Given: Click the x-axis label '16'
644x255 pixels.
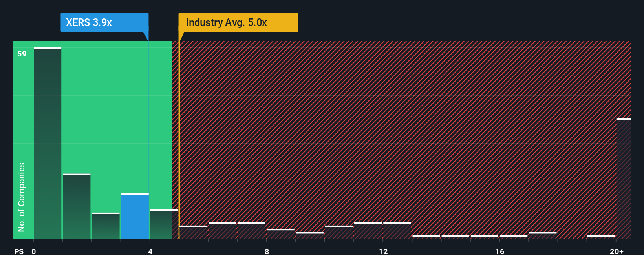Looking at the screenshot, I should 500,251.
